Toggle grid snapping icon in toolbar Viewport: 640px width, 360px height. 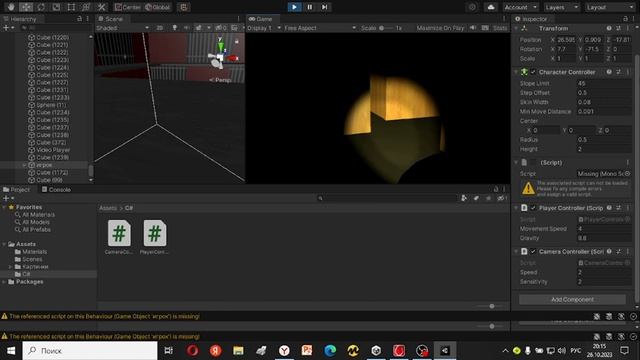pos(184,7)
